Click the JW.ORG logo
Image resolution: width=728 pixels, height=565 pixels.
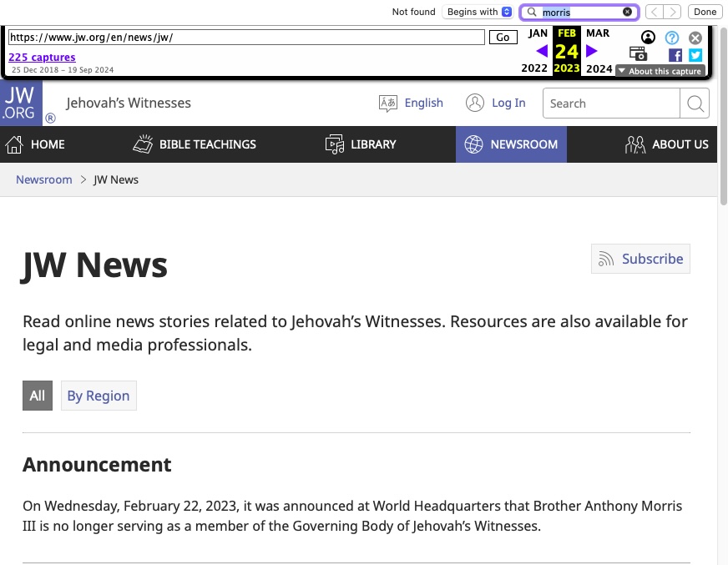(21, 103)
